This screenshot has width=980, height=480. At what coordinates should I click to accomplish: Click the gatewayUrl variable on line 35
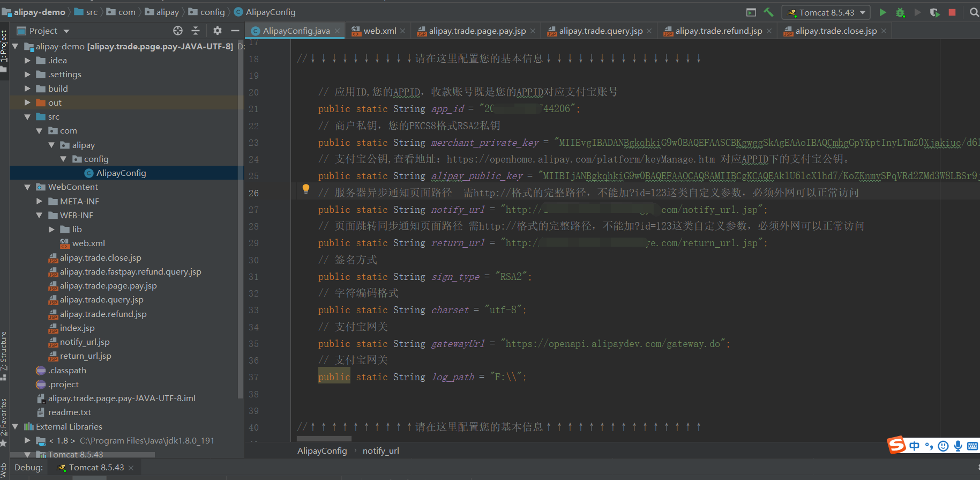tap(458, 344)
